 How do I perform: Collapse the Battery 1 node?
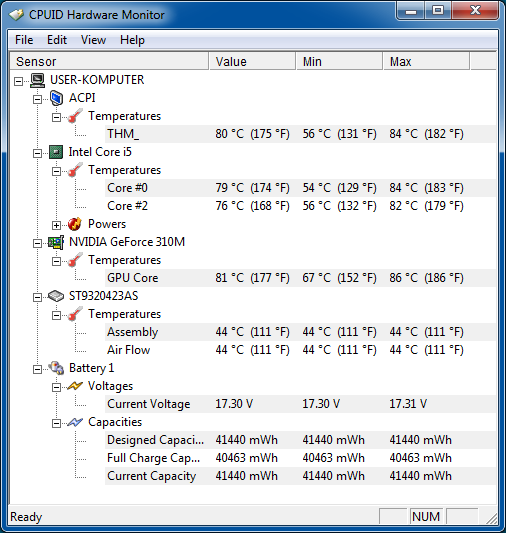[x=37, y=369]
